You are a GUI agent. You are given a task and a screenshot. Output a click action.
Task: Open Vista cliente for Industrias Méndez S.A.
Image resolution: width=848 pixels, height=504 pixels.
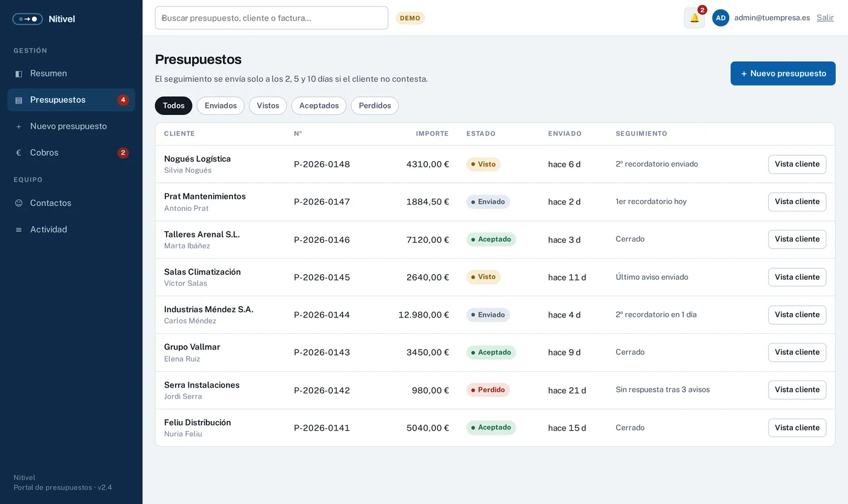click(x=797, y=315)
